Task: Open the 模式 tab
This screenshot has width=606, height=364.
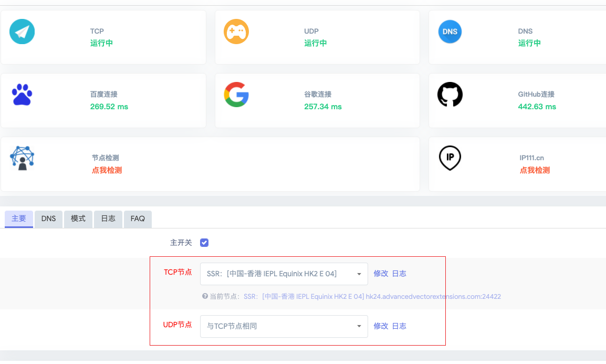Action: (x=78, y=219)
